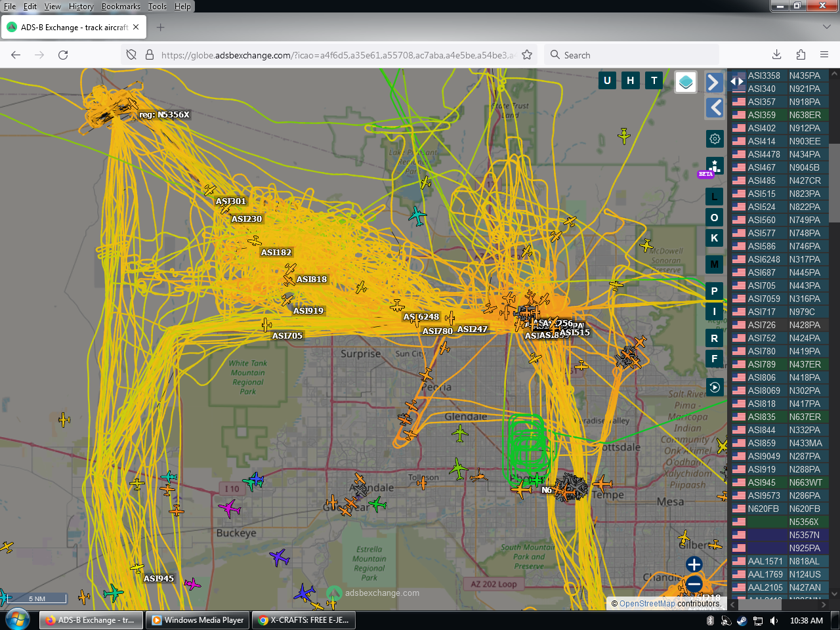The height and width of the screenshot is (630, 840).
Task: Select the yellow aircraft near State Trust Land
Action: point(623,136)
